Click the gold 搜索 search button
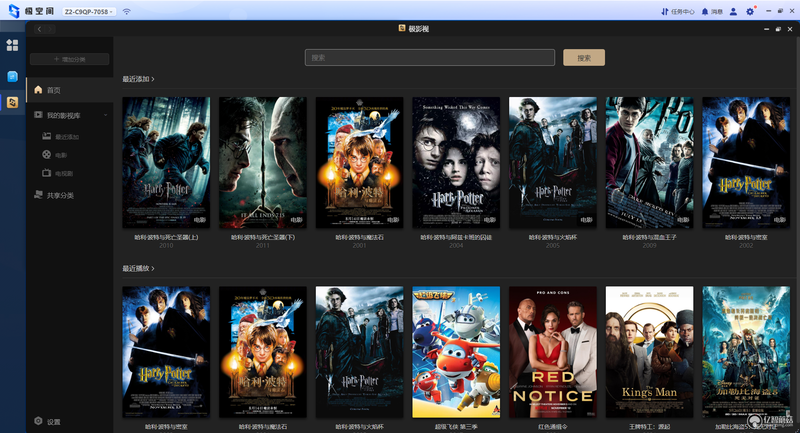This screenshot has height=433, width=800. tap(584, 58)
